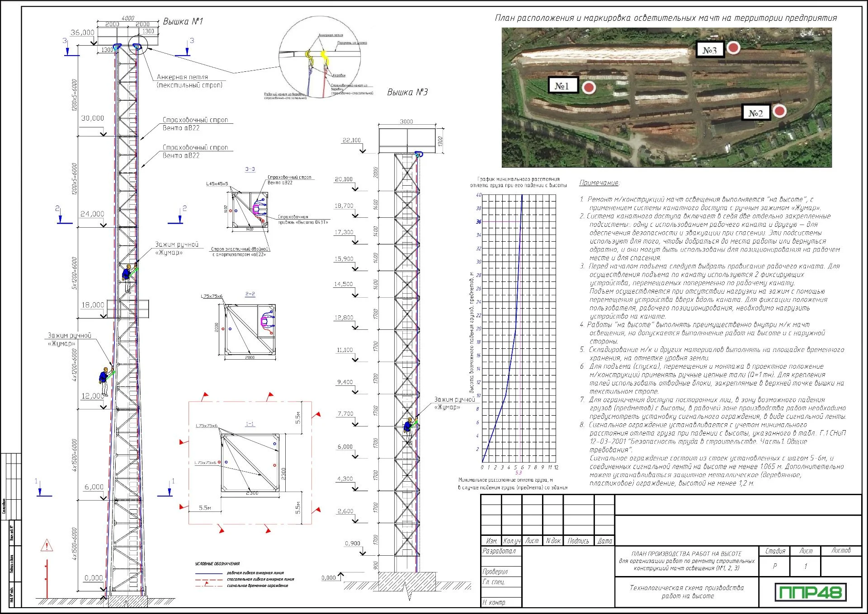This screenshot has width=868, height=614.
Task: Click the Вышка №1 title label
Action: (183, 21)
